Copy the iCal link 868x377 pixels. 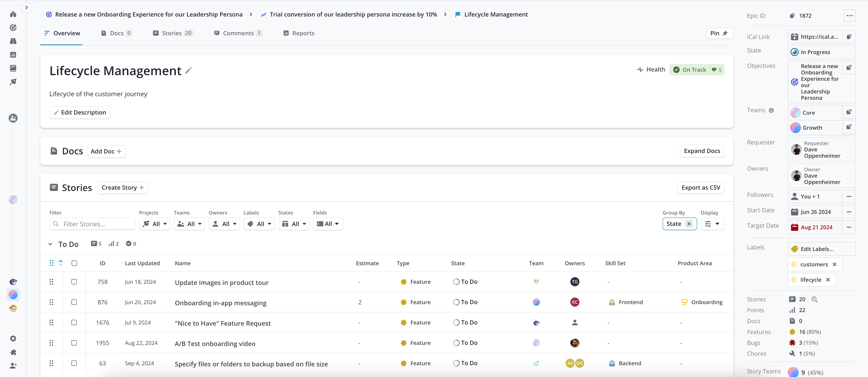[849, 37]
